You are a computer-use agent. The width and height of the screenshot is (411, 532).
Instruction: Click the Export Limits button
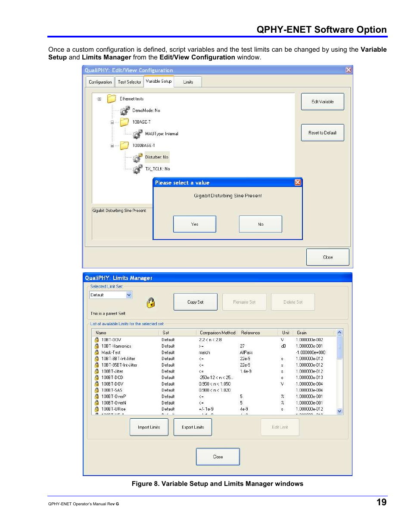coord(193,427)
